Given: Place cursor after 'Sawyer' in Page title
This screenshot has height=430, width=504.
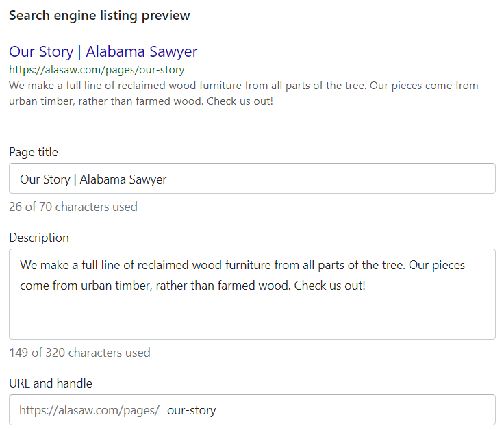Looking at the screenshot, I should coord(167,179).
